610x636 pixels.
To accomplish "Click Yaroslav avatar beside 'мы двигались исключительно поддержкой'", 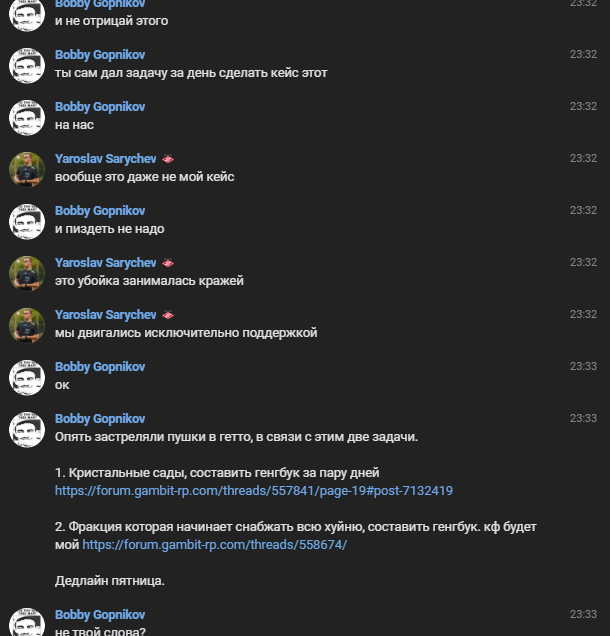I will (27, 325).
